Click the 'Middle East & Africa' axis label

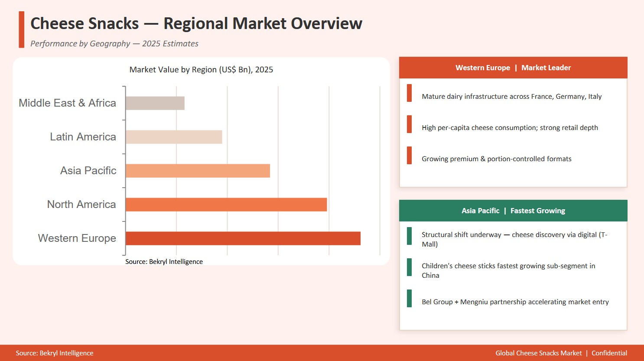(x=67, y=103)
